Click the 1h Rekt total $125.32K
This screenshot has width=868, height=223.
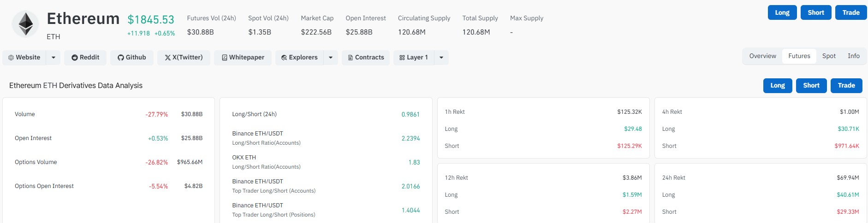[630, 112]
